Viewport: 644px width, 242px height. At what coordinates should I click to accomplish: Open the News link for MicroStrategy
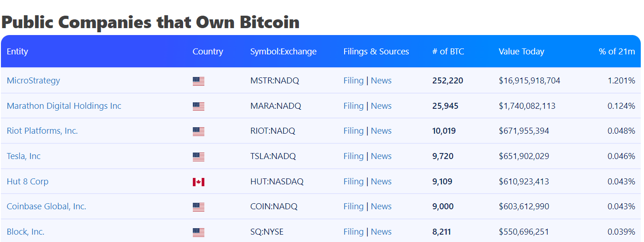(x=381, y=81)
